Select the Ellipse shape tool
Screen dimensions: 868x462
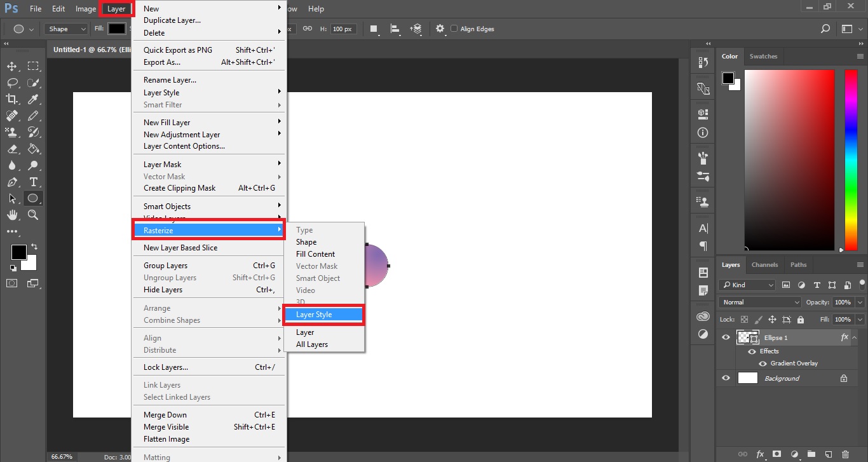[x=33, y=198]
